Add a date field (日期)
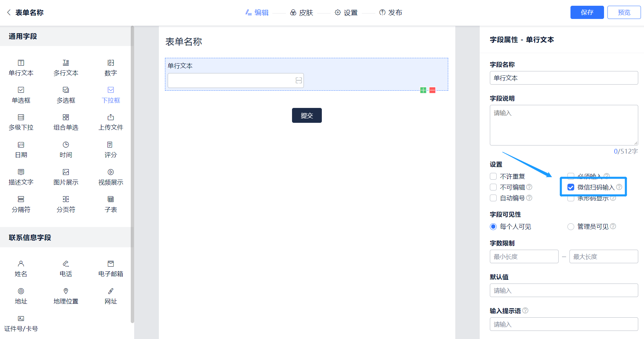The height and width of the screenshot is (339, 644). [x=21, y=150]
